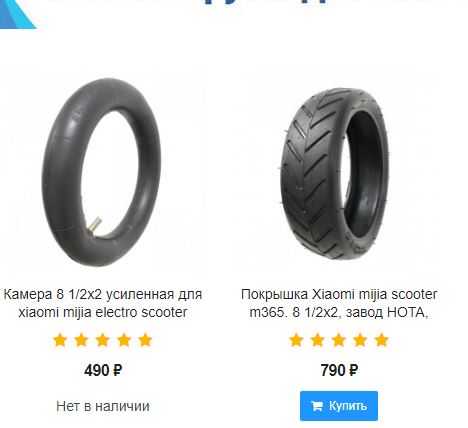Click fourth star of inner tube rating
This screenshot has height=428, width=468.
click(124, 340)
